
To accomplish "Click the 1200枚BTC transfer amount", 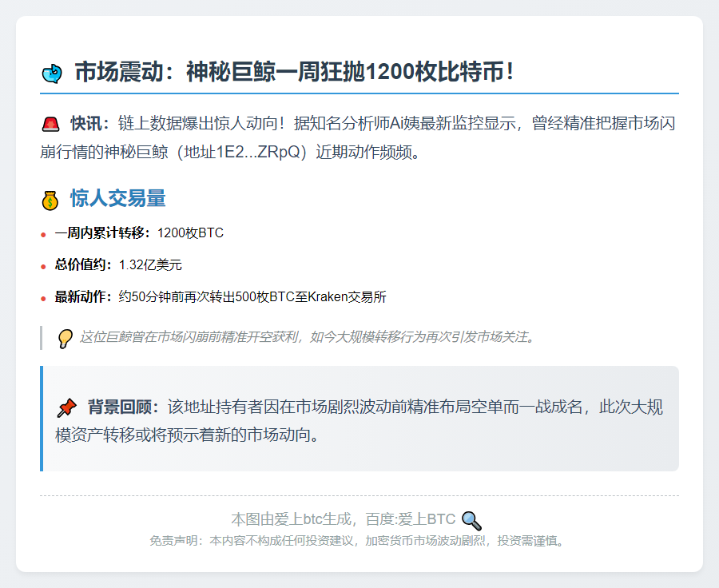I will (x=190, y=233).
